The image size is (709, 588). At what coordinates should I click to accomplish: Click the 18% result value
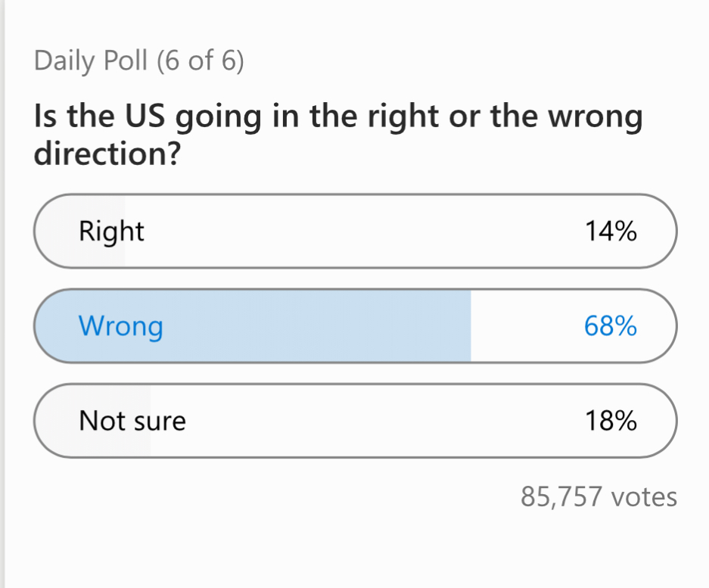(x=611, y=421)
